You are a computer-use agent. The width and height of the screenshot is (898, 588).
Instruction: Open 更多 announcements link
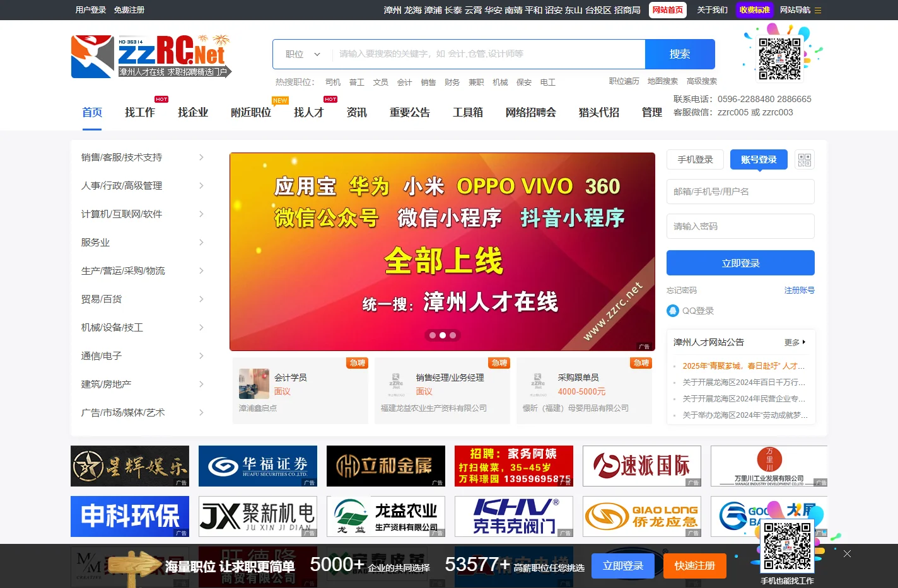click(795, 342)
